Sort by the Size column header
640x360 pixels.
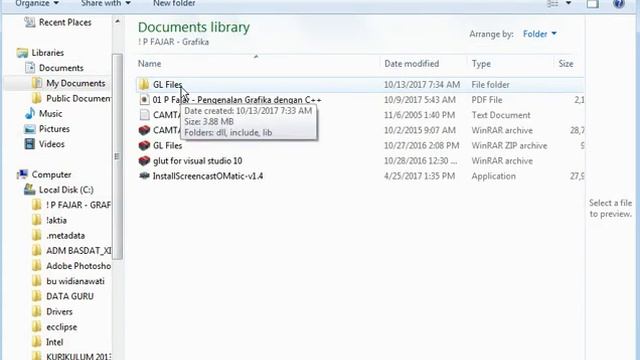(x=566, y=64)
